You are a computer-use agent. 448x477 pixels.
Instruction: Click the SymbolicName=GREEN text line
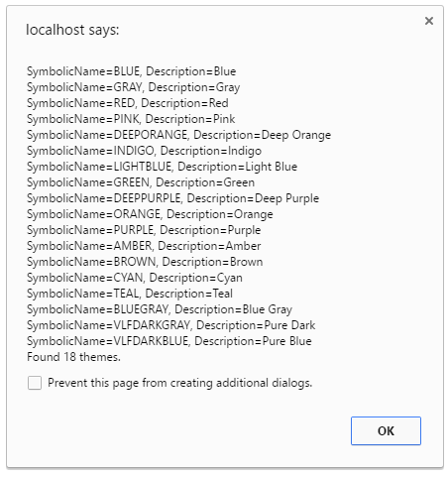(141, 182)
